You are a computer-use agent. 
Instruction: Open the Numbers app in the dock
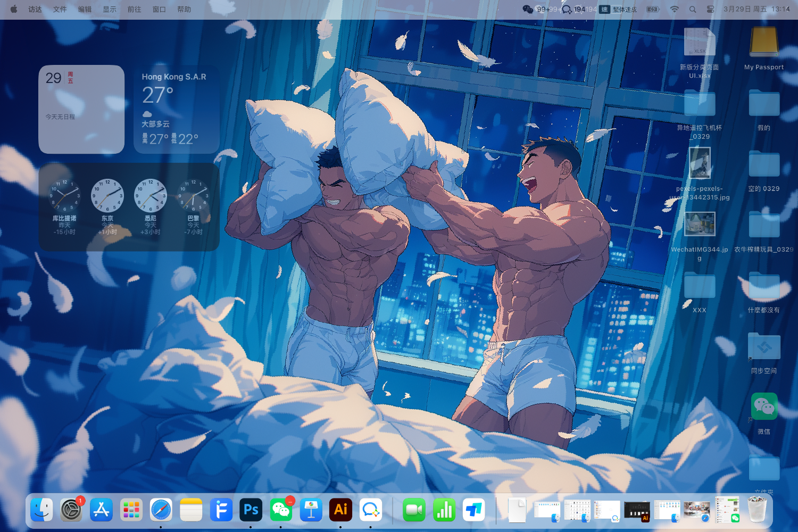pyautogui.click(x=444, y=510)
